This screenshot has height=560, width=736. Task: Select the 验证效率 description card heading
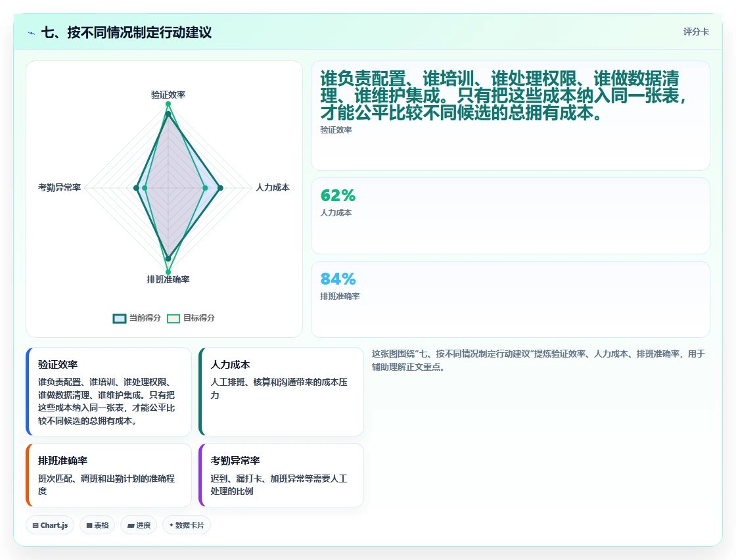click(x=58, y=364)
